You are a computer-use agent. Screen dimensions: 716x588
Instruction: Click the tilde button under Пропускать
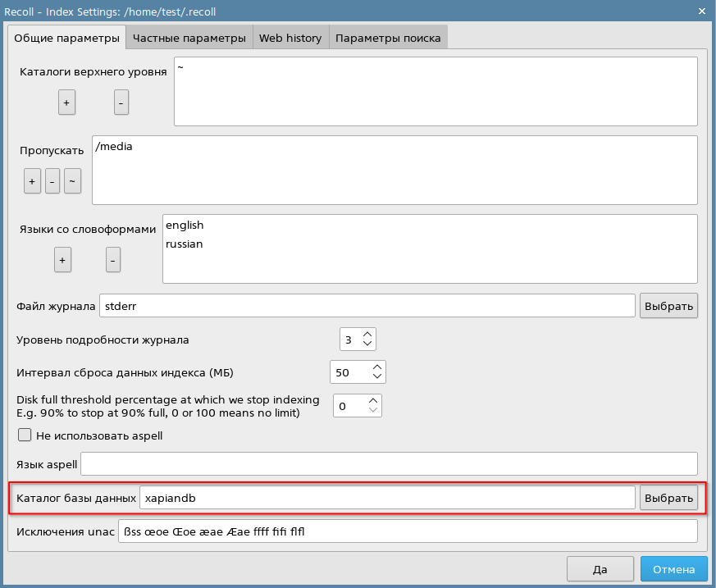(73, 180)
